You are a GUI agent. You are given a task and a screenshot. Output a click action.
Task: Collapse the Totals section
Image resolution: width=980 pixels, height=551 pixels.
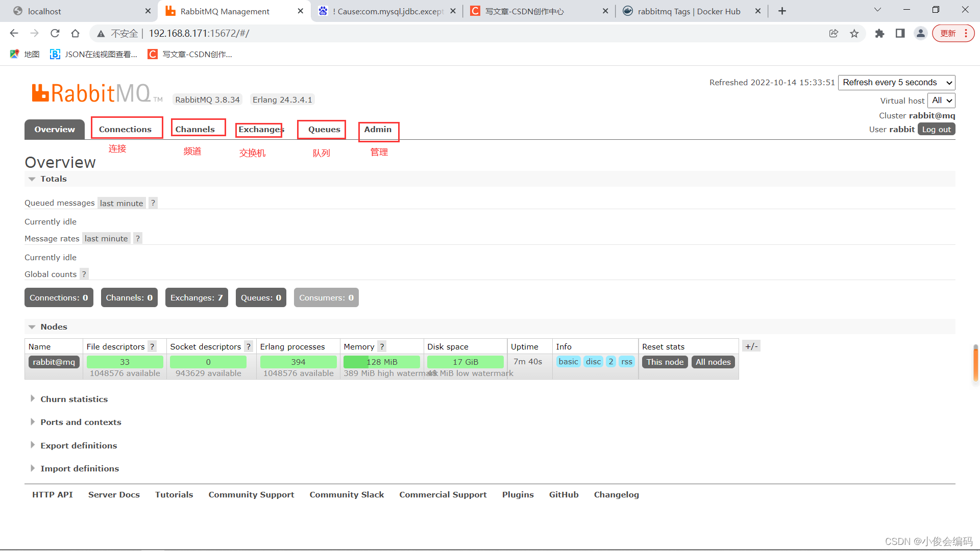53,179
